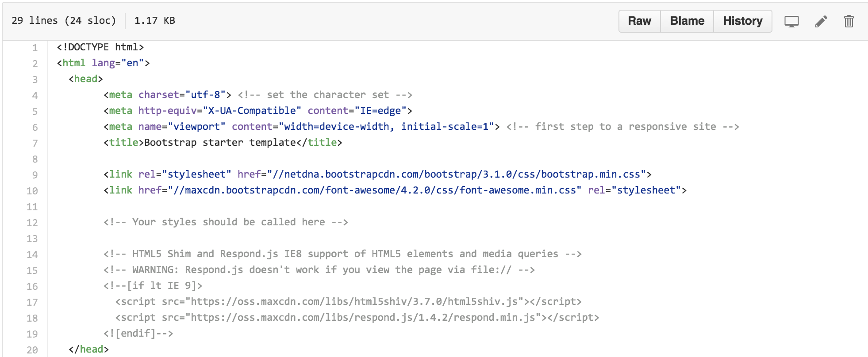
Task: Click the "X-UA-Compatible" attribute value
Action: (252, 111)
